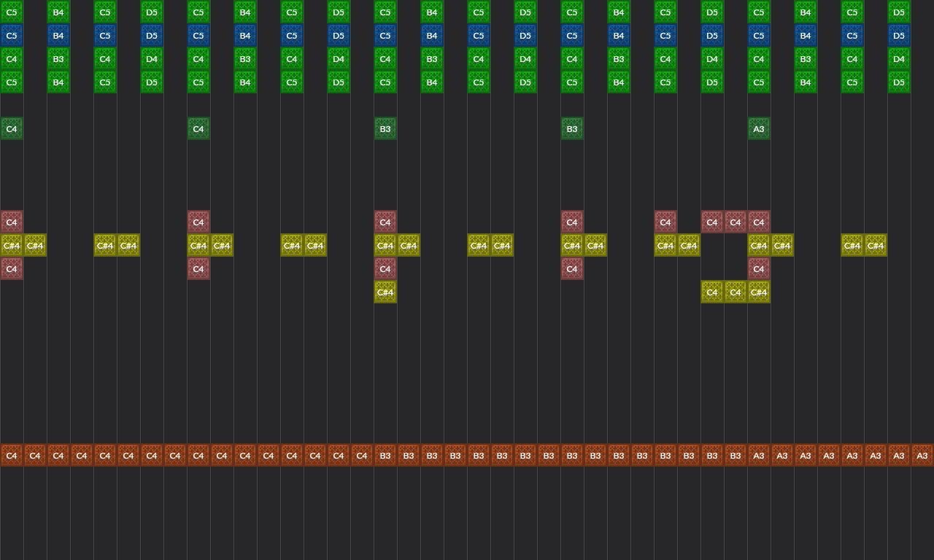
Task: Click the first orange A3 block in bottom row
Action: [759, 456]
